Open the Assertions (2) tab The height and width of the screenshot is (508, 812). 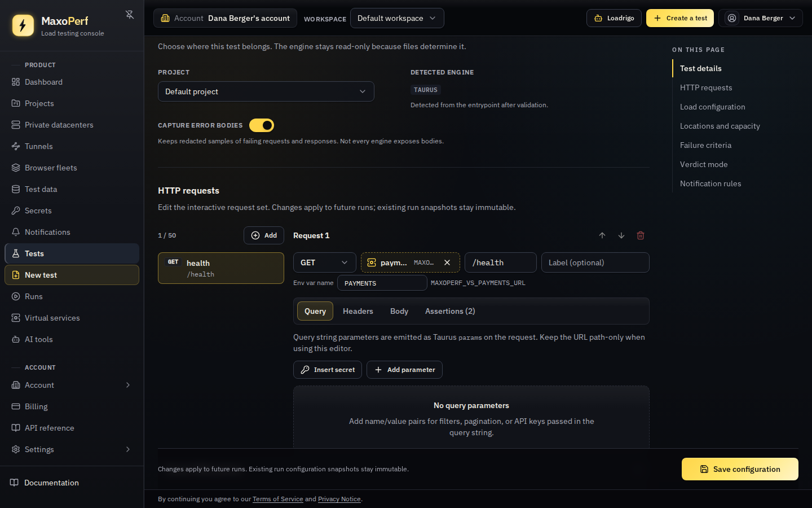(450, 311)
